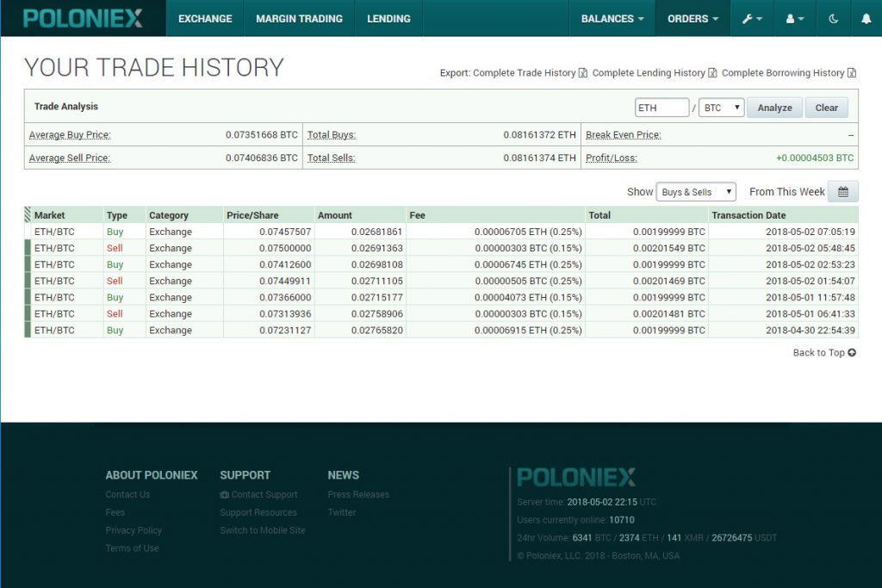Export Complete Trade History file icon
The width and height of the screenshot is (882, 588).
click(x=583, y=72)
